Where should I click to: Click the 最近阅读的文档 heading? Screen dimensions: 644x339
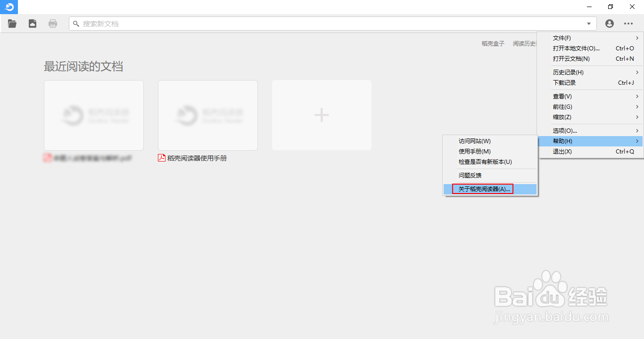tap(83, 66)
